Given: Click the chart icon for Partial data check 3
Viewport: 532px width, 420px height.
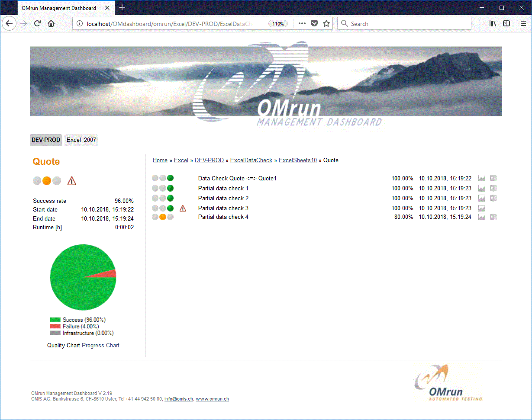Looking at the screenshot, I should point(482,208).
